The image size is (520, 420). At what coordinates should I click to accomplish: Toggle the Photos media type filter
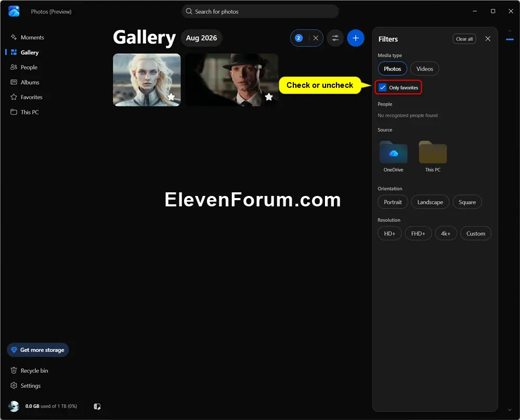pos(392,69)
